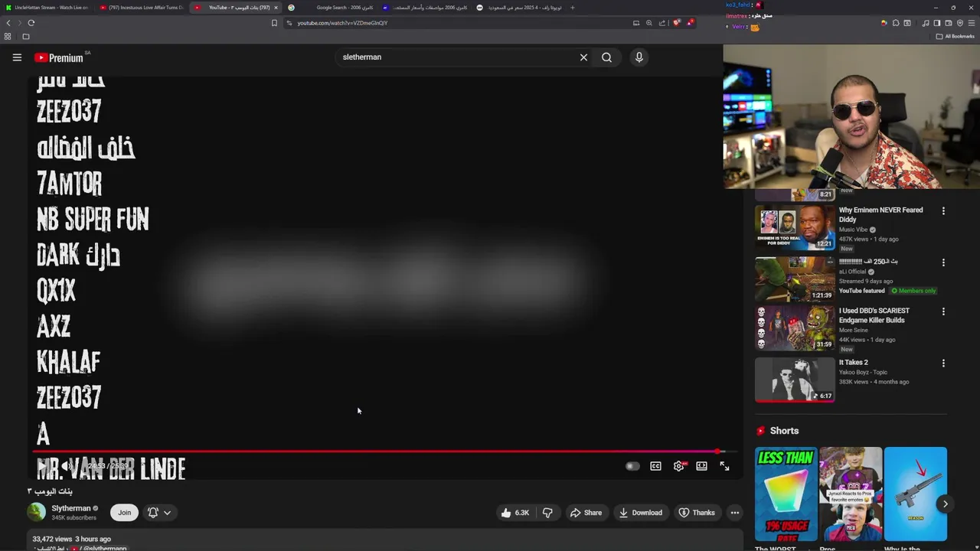Open the YouTube guide hamburger menu
This screenshot has height=551, width=980.
coord(17,57)
